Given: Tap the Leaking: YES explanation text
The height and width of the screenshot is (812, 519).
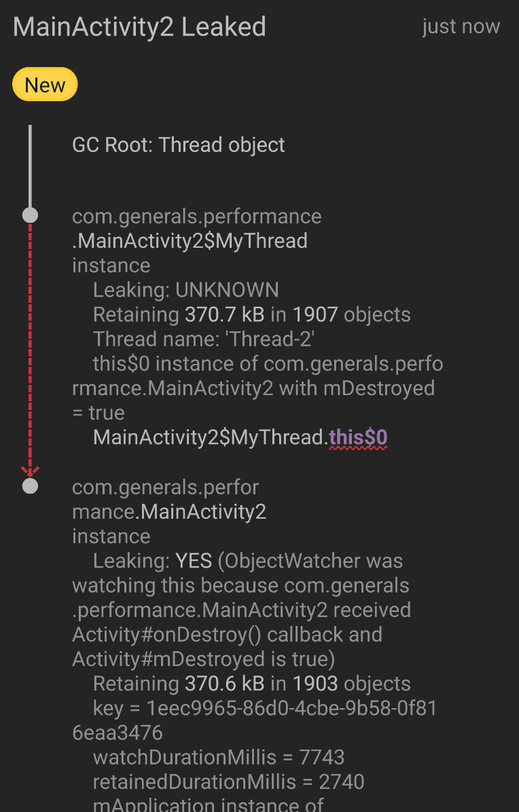Looking at the screenshot, I should point(241,610).
